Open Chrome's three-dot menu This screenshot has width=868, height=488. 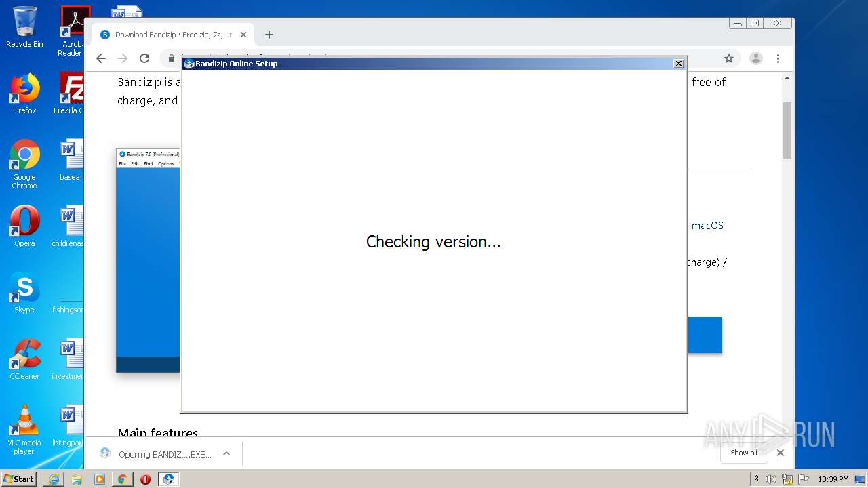tap(778, 58)
